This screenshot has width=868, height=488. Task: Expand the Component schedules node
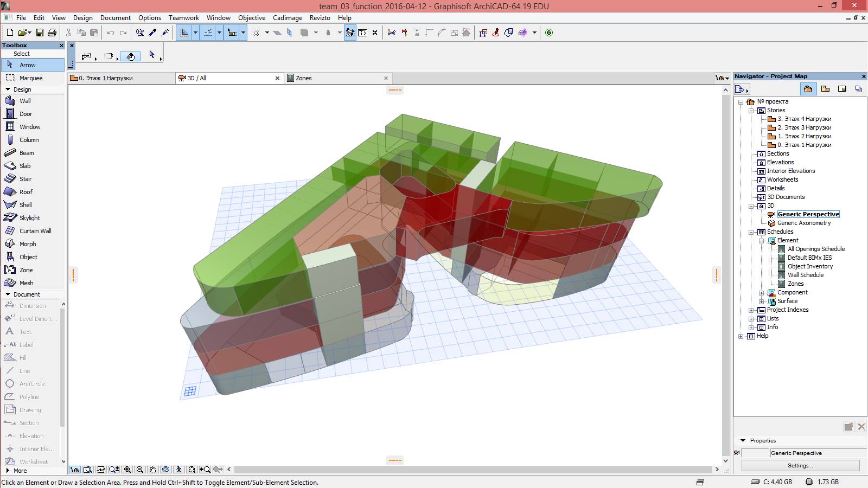[x=762, y=293]
